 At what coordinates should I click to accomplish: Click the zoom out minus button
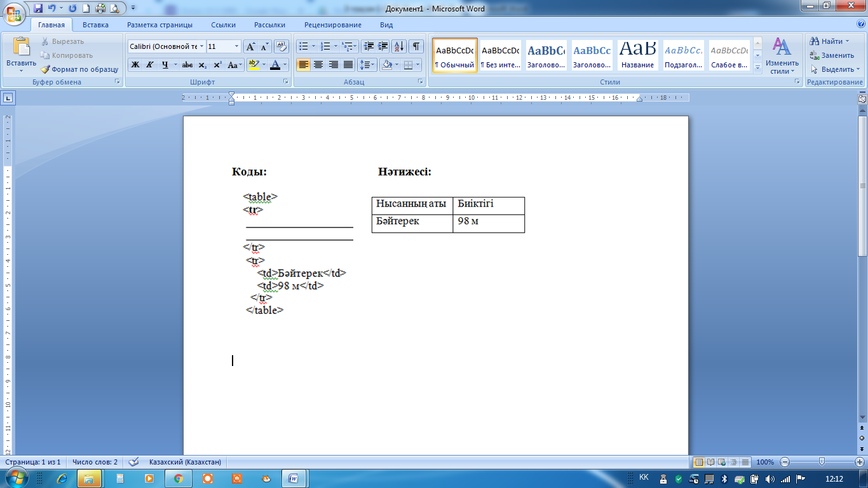785,462
